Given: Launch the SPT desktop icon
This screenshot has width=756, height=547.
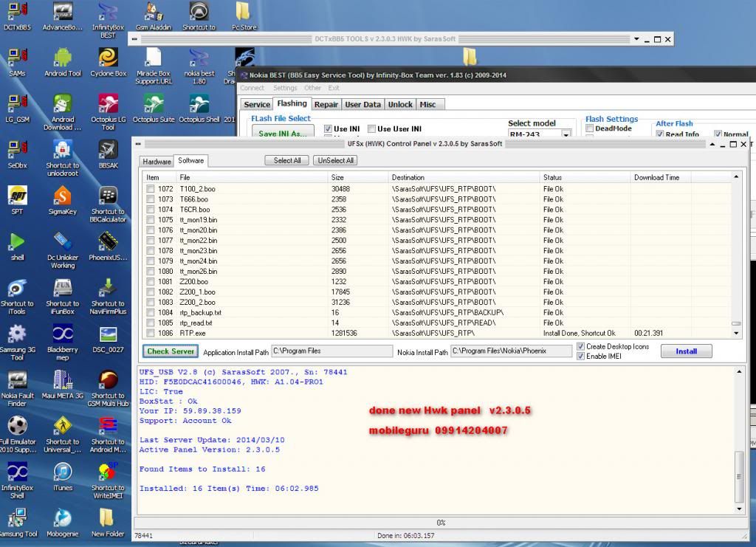Looking at the screenshot, I should pyautogui.click(x=18, y=201).
